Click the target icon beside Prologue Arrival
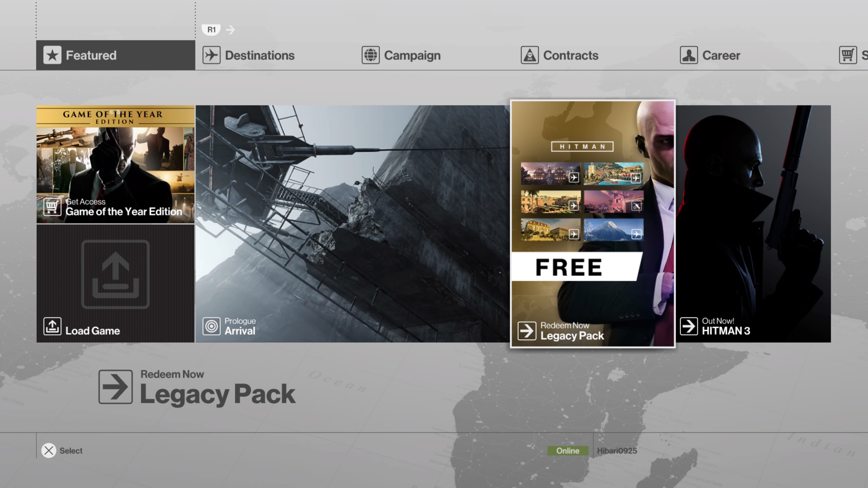Viewport: 868px width, 488px height. pyautogui.click(x=211, y=326)
